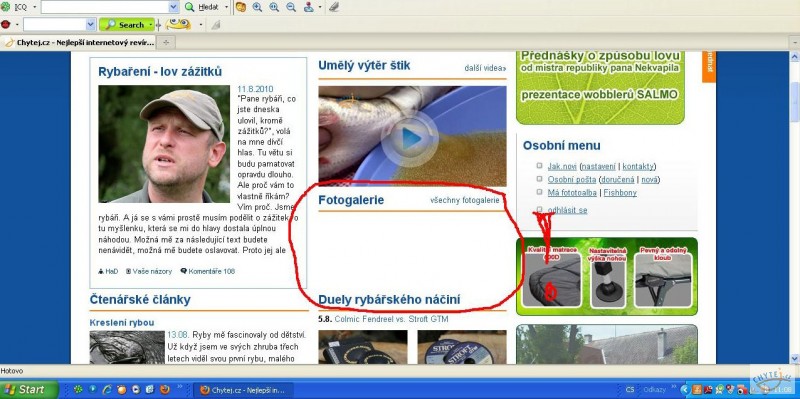This screenshot has height=399, width=800.
Task: Open the kontakty link in Osobní menu
Action: pyautogui.click(x=638, y=166)
